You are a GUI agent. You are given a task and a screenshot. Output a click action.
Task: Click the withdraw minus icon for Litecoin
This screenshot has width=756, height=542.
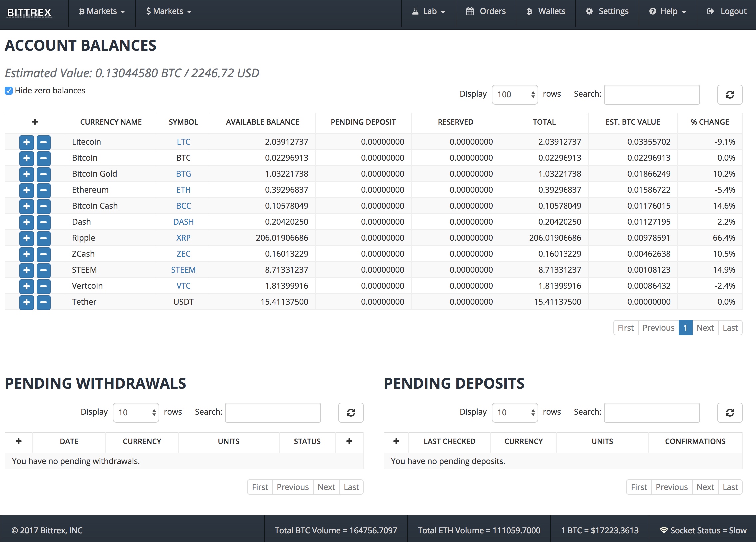[x=43, y=142]
